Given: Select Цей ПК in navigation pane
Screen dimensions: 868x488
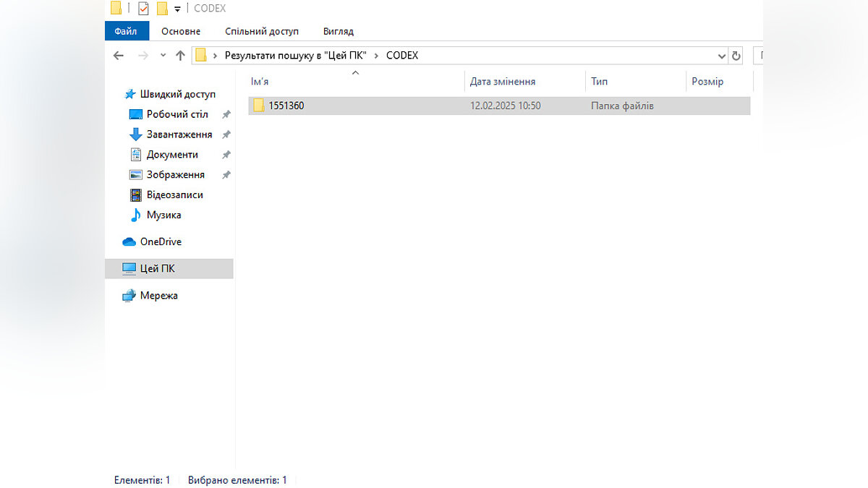Looking at the screenshot, I should (157, 268).
